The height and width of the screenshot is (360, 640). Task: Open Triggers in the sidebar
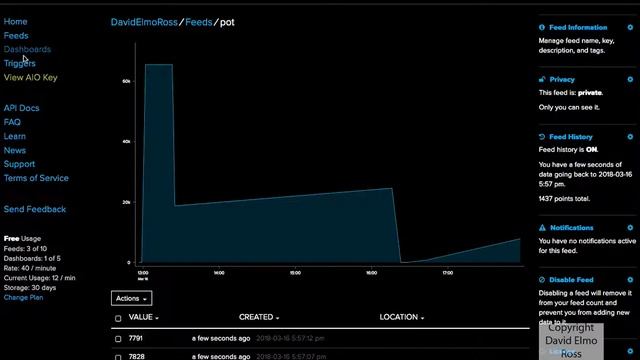20,64
